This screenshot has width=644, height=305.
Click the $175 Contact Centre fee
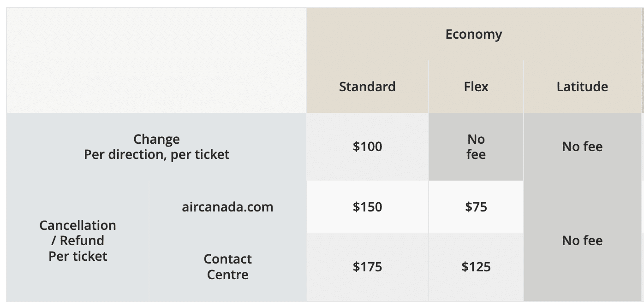[x=367, y=267]
